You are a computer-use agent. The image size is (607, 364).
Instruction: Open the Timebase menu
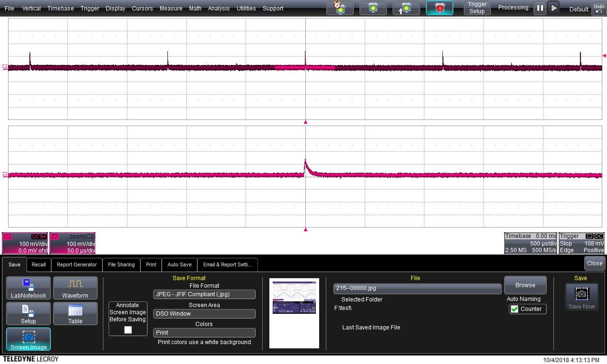click(x=61, y=9)
